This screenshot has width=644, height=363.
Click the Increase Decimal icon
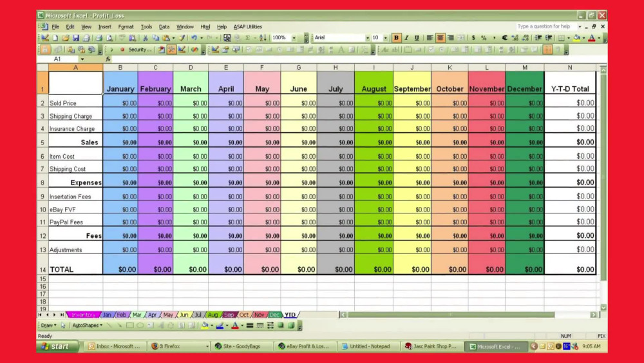515,38
